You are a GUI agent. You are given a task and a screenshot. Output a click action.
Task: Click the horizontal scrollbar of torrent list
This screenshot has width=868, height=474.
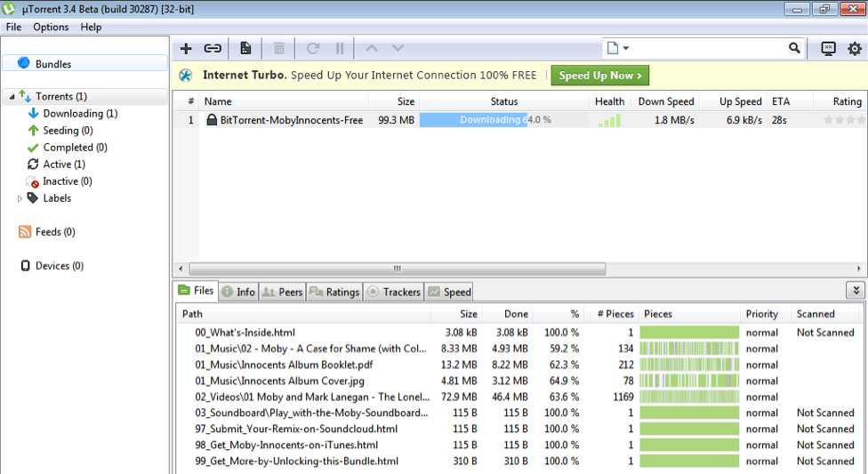(x=397, y=269)
